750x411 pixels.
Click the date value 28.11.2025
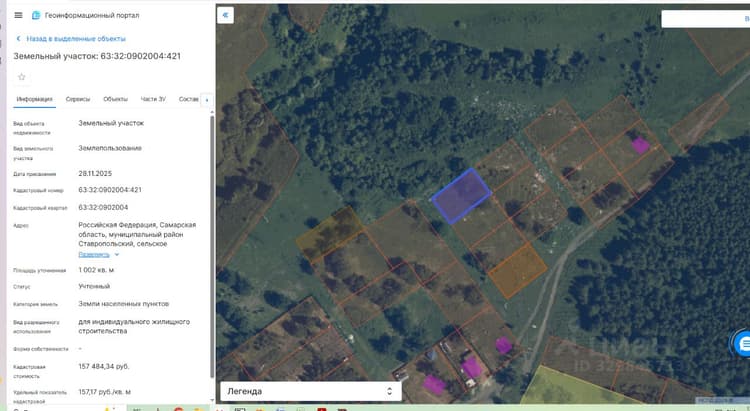[x=95, y=174]
